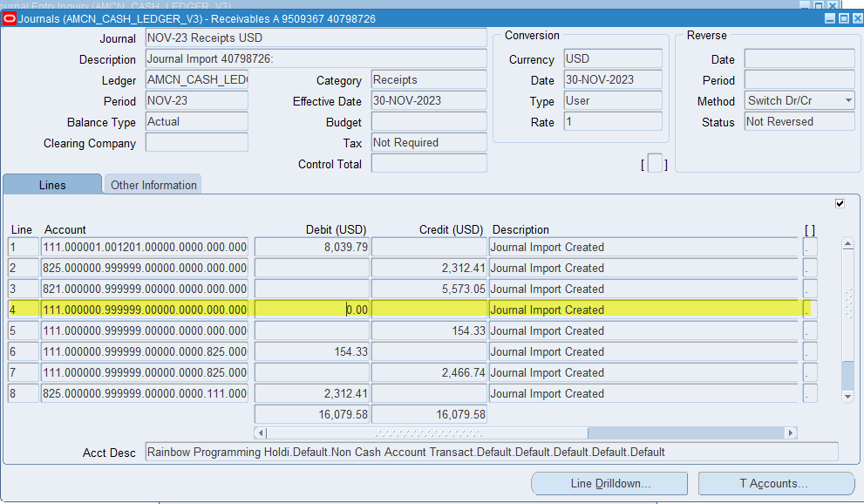Click the Credit amount on line 3

point(428,289)
